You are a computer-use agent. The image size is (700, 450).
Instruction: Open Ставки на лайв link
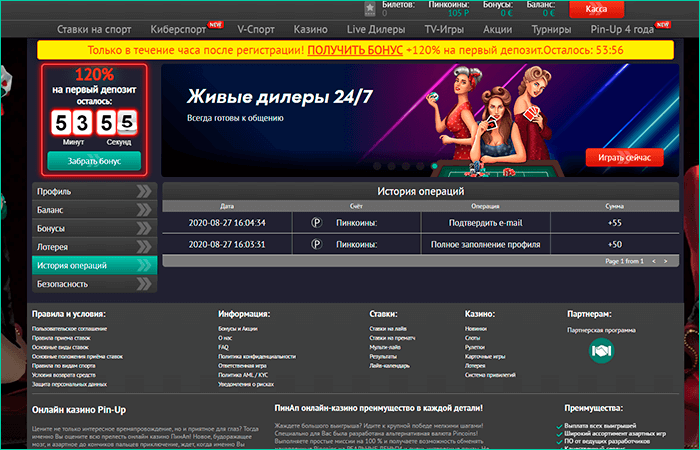[388, 329]
